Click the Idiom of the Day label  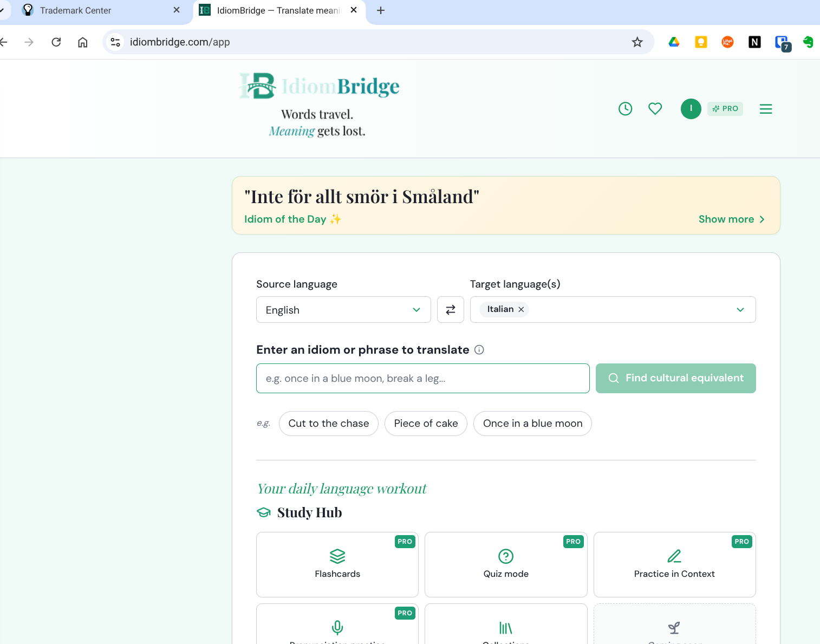pos(292,219)
